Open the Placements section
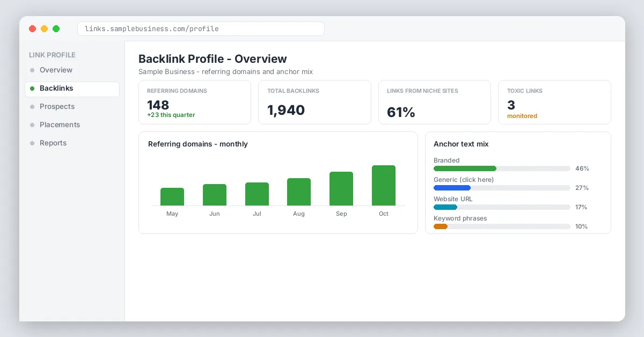This screenshot has height=337, width=644. pyautogui.click(x=72, y=125)
